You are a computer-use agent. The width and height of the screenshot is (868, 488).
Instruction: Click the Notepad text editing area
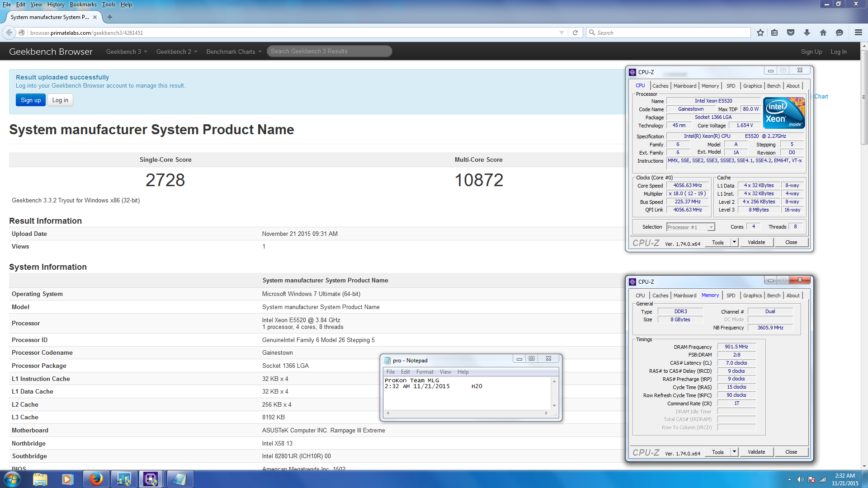pos(467,393)
